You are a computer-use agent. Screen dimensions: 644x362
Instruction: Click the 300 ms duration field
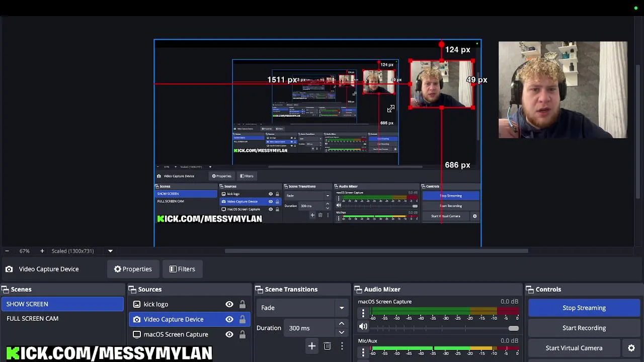coord(310,328)
